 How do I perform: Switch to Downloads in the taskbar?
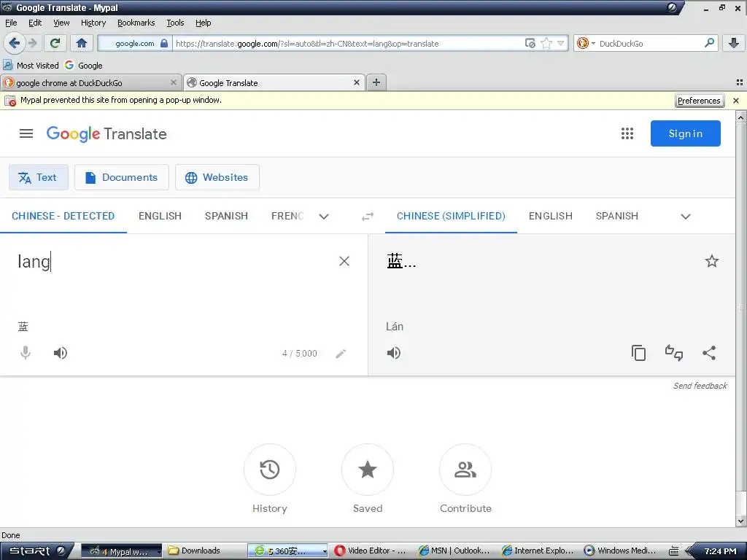(x=195, y=551)
